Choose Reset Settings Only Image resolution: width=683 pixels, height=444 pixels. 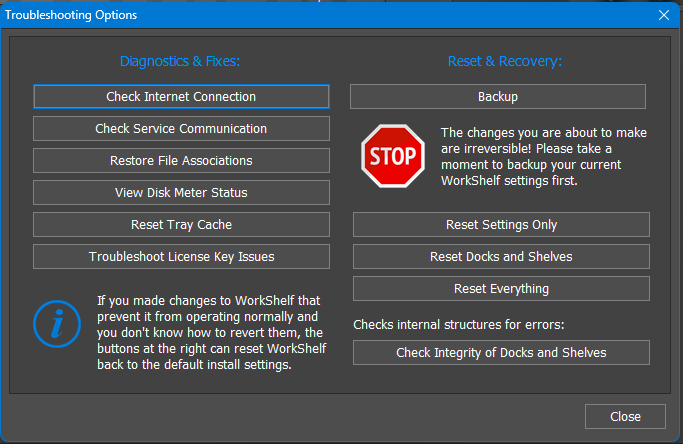[501, 225]
